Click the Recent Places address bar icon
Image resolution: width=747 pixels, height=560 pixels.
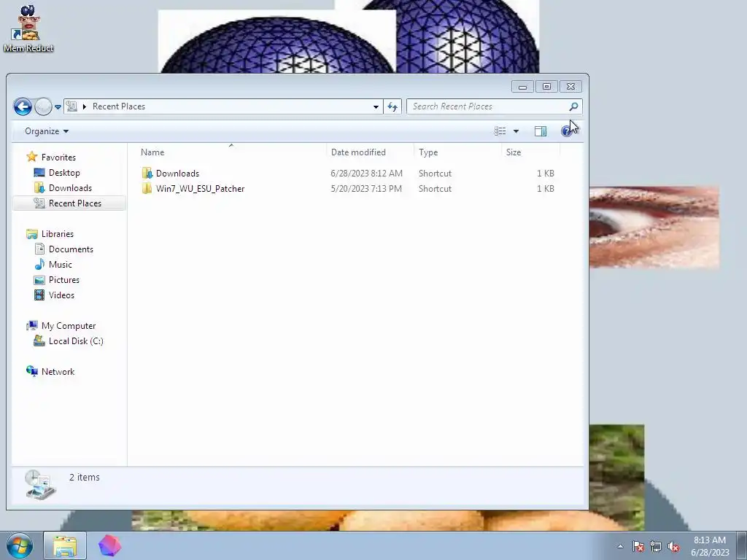[x=71, y=106]
